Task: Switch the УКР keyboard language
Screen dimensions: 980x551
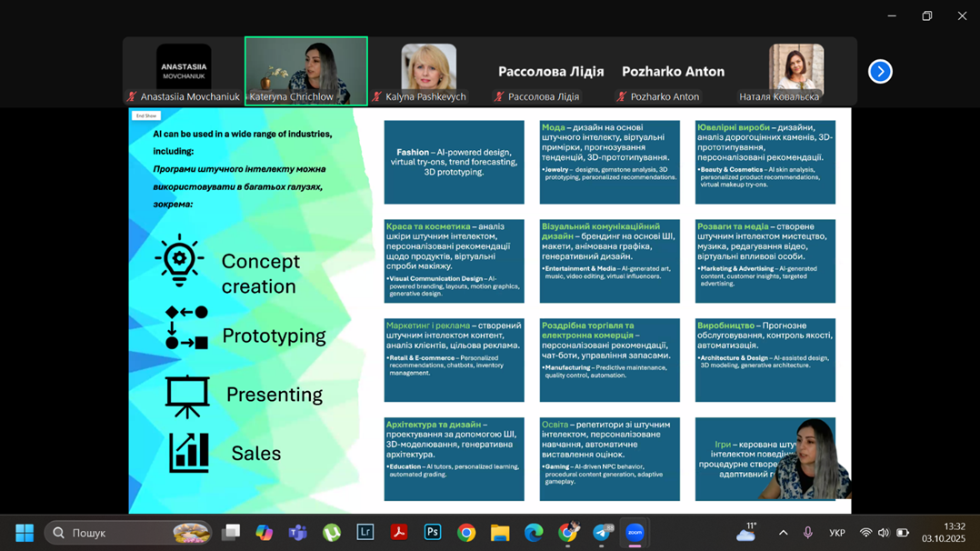Action: [837, 533]
